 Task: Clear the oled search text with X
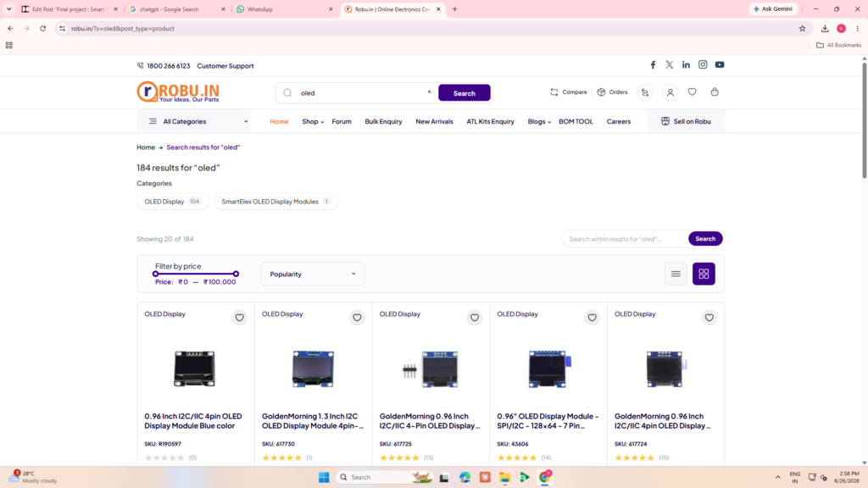tap(429, 91)
